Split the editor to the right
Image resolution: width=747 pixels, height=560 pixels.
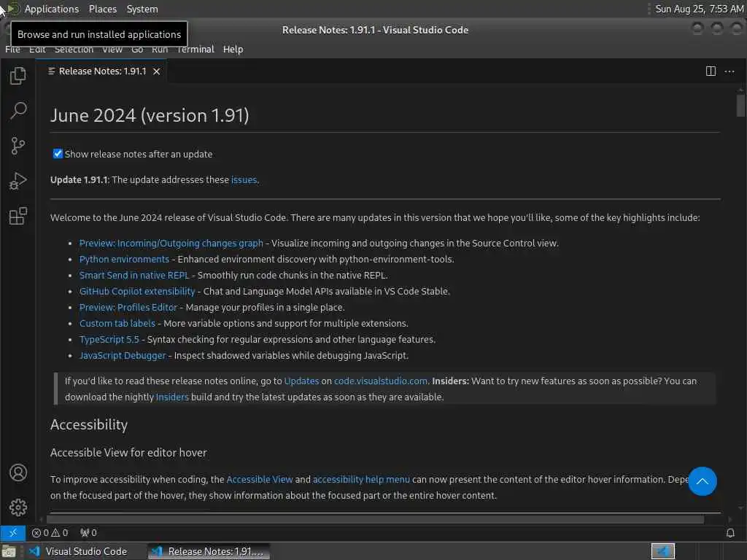711,71
